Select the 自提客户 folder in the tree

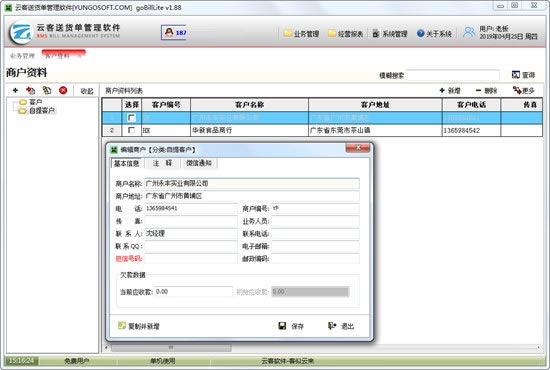[37, 110]
